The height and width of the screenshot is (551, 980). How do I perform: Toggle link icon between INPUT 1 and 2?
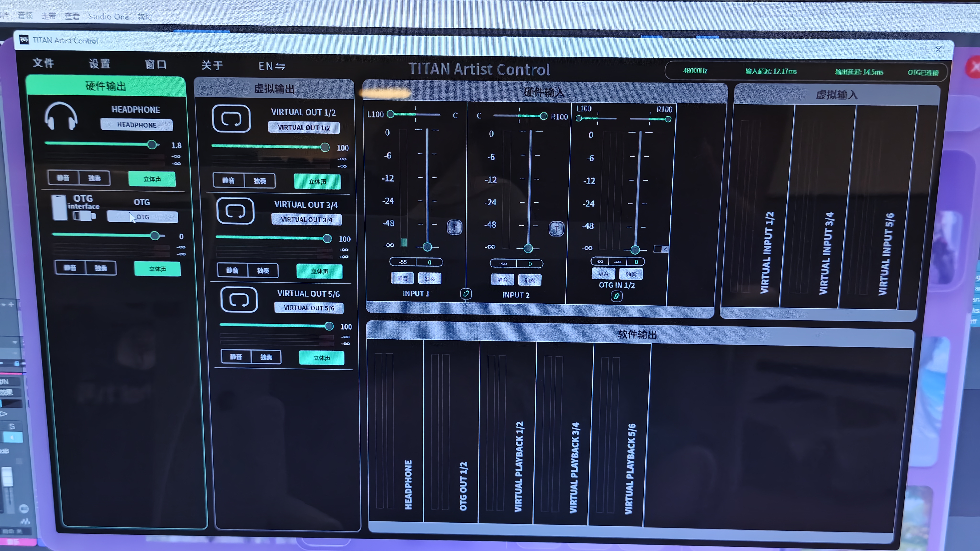(466, 294)
